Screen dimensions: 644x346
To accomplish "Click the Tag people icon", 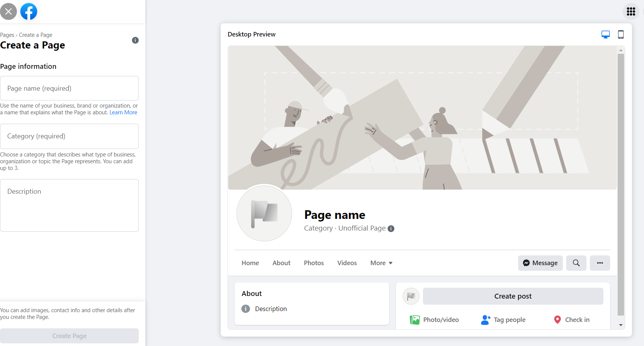I will pyautogui.click(x=485, y=320).
